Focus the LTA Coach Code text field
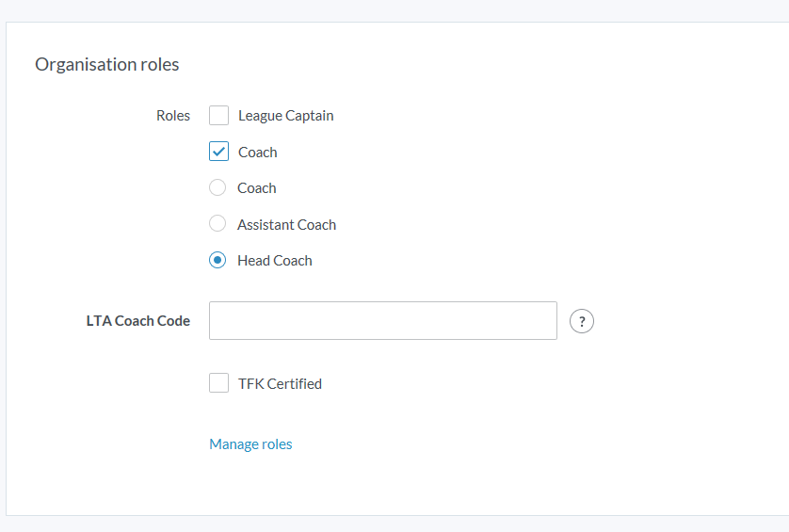The image size is (789, 532). click(382, 320)
